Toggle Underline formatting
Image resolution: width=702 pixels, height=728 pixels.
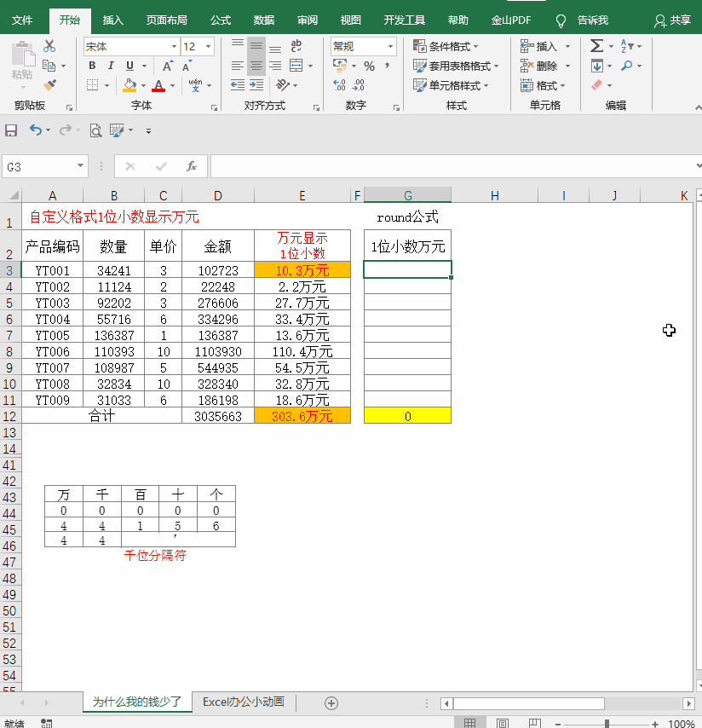[129, 66]
